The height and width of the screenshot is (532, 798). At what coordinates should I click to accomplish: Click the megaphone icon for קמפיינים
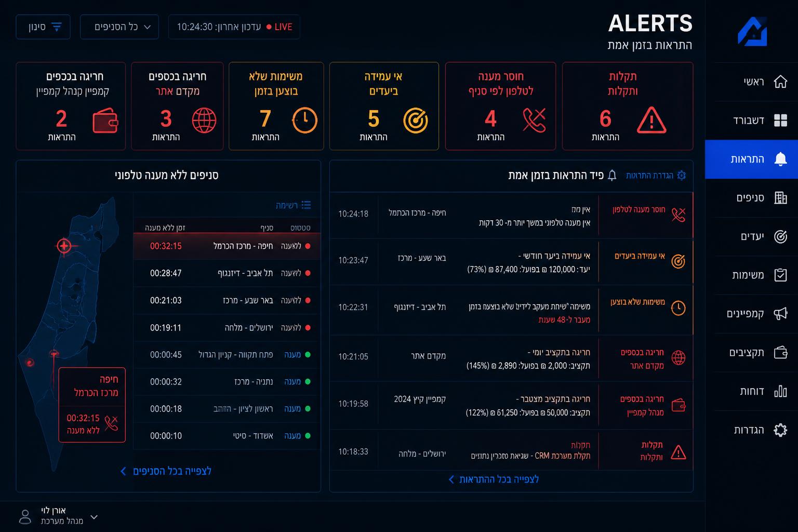[x=780, y=313]
